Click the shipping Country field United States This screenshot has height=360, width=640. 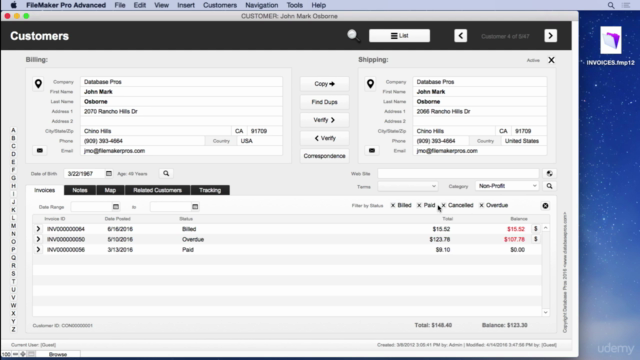pyautogui.click(x=524, y=141)
